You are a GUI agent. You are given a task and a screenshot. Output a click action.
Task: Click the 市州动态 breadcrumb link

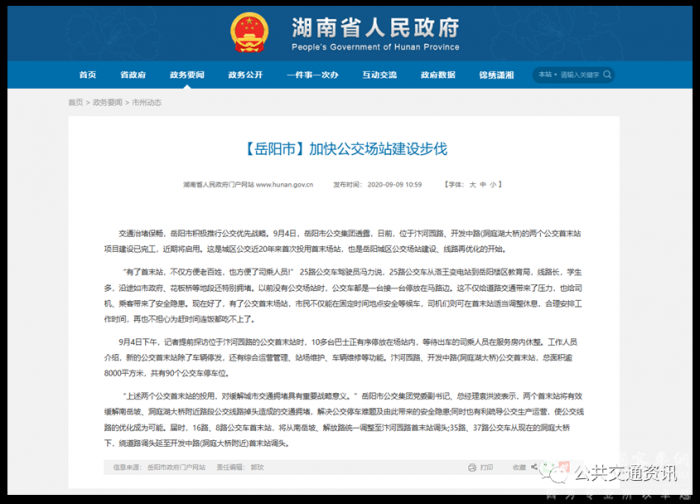click(x=146, y=102)
